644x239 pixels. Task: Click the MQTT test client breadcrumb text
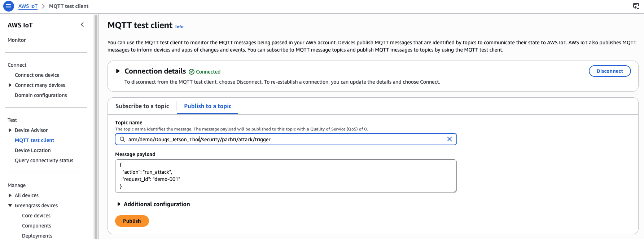69,6
